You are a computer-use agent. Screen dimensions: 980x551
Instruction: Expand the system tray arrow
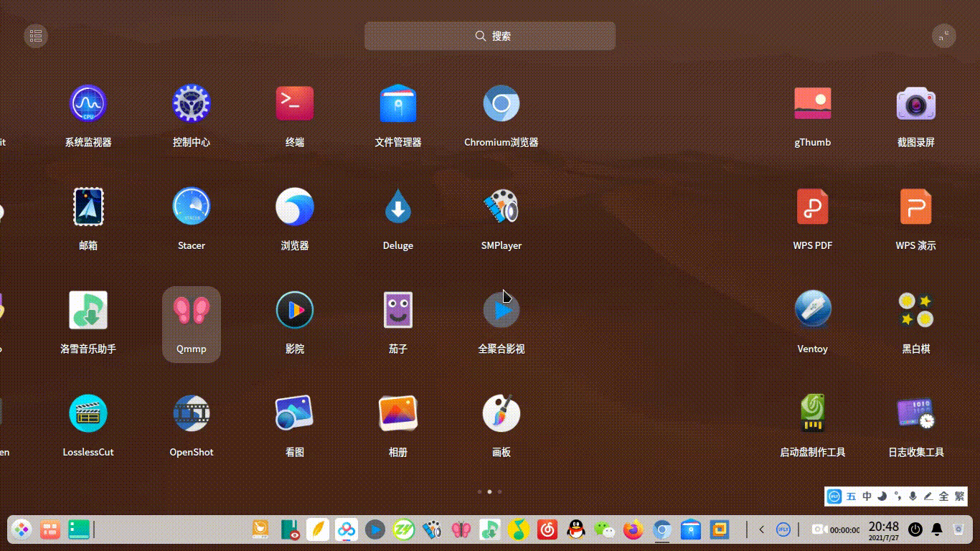pos(762,530)
